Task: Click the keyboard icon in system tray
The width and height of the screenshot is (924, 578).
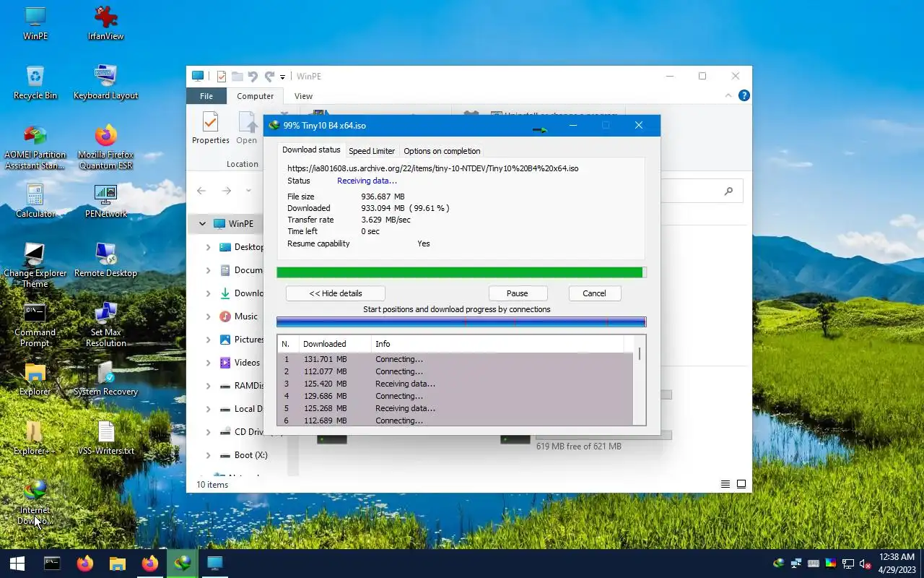Action: [x=813, y=564]
